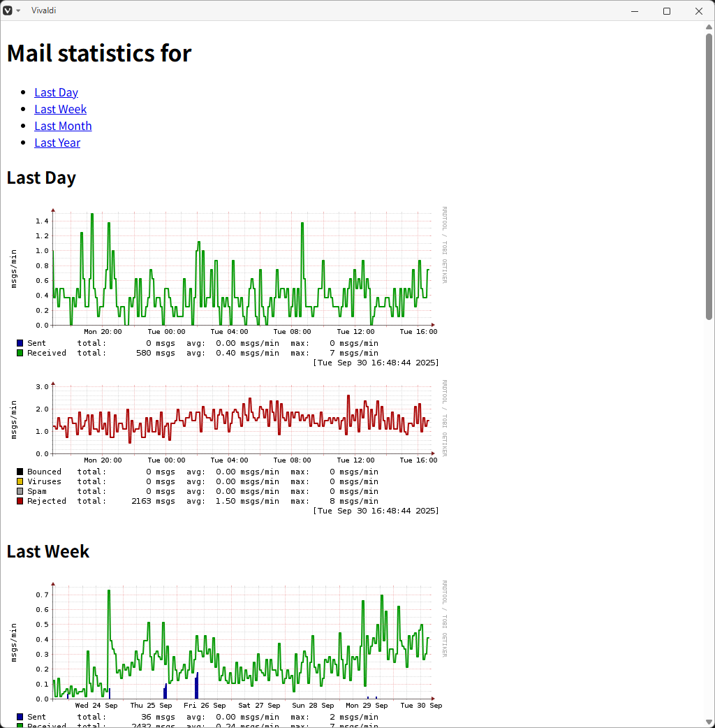
Task: Click the timestamp below the received graph
Action: point(376,363)
